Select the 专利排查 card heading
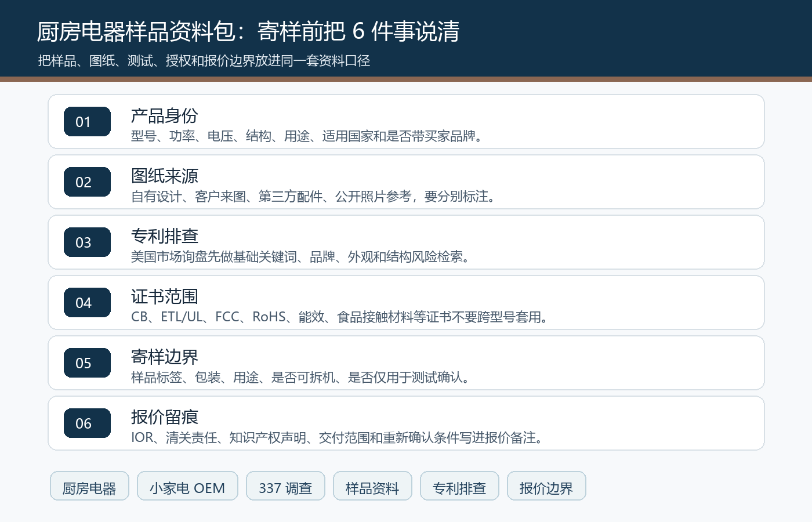The image size is (812, 522). [x=165, y=237]
